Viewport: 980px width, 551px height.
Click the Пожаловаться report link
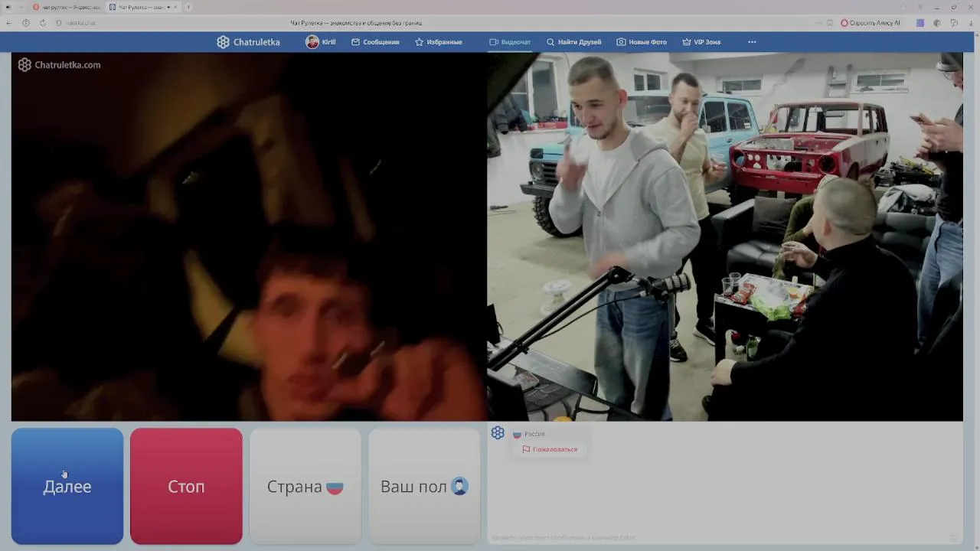pos(550,449)
